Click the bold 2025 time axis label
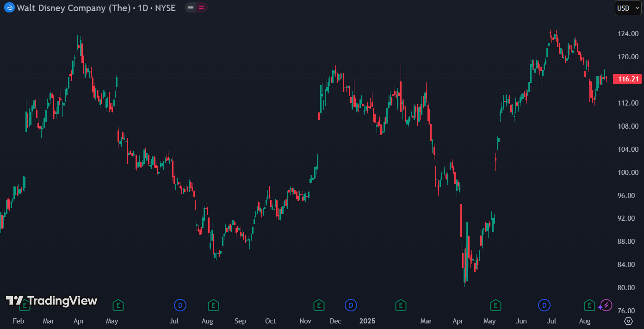Screen dimensions: 644x329 (367, 321)
